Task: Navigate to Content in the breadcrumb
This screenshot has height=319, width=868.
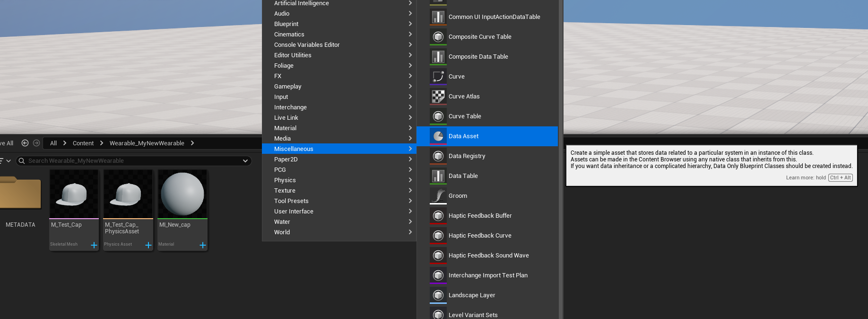Action: tap(83, 143)
